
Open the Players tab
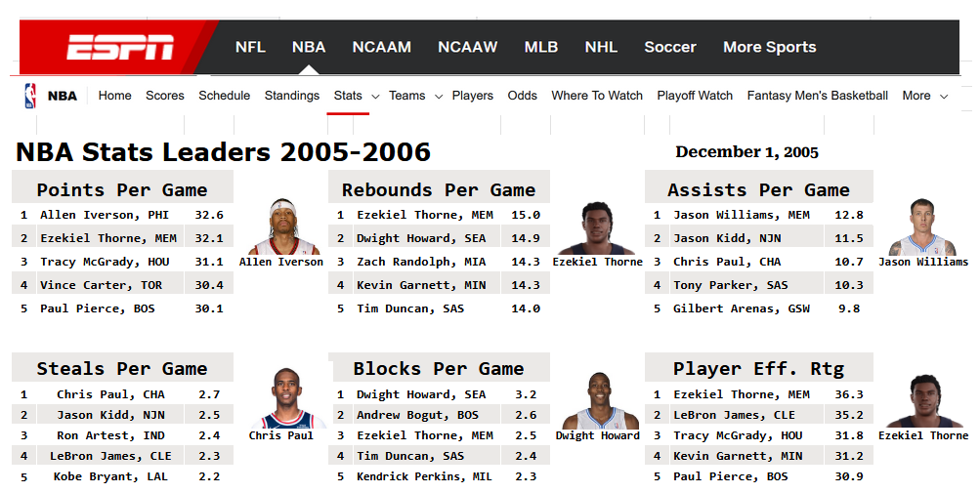click(473, 96)
